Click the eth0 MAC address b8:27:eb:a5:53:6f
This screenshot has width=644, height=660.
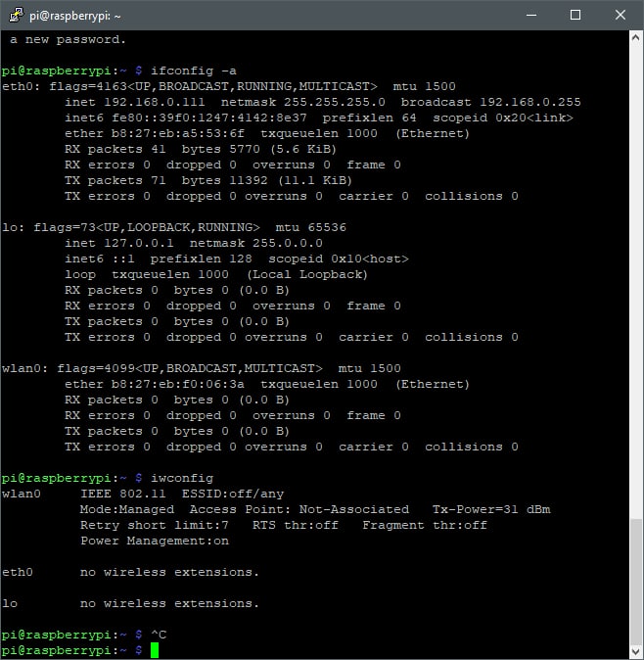(x=177, y=133)
